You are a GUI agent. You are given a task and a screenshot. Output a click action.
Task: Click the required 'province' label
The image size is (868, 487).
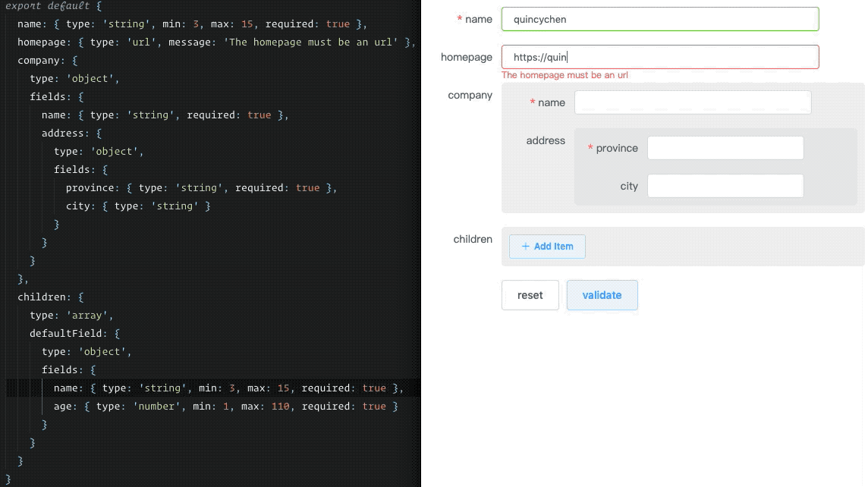(x=613, y=148)
